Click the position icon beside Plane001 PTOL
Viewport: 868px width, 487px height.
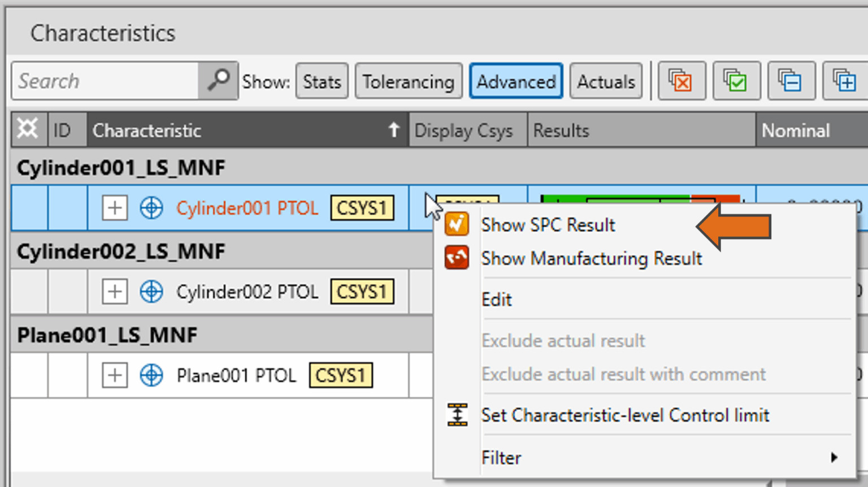coord(151,376)
